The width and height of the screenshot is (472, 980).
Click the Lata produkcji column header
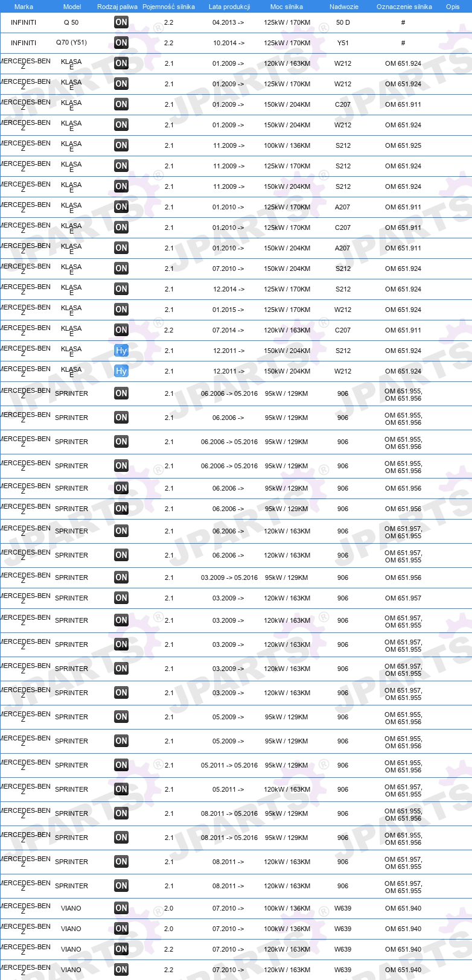(x=229, y=7)
